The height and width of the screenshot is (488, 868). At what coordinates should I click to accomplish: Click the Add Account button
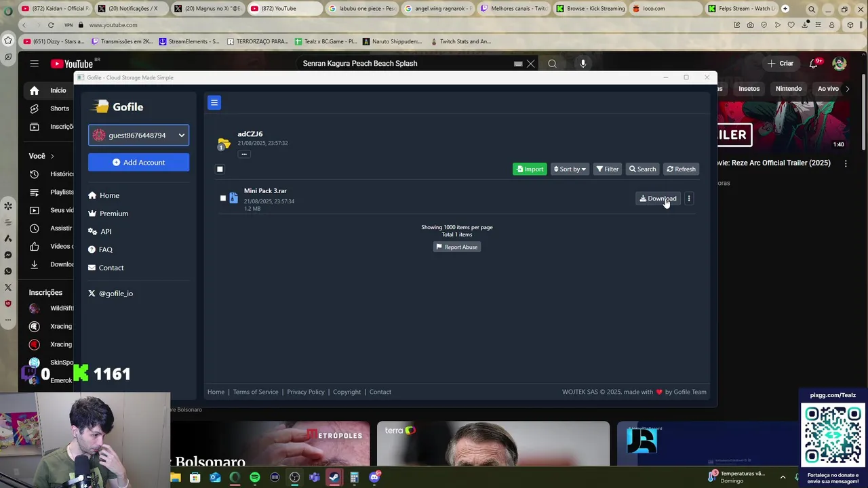point(138,163)
